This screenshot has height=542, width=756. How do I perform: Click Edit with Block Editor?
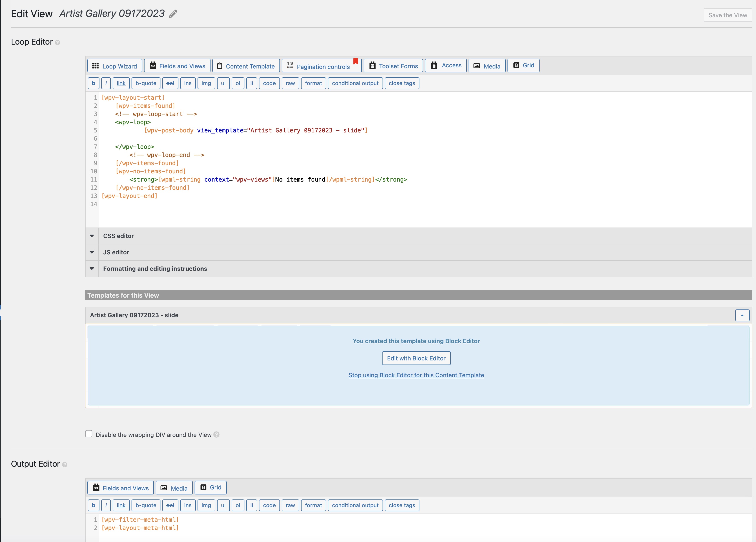click(416, 358)
